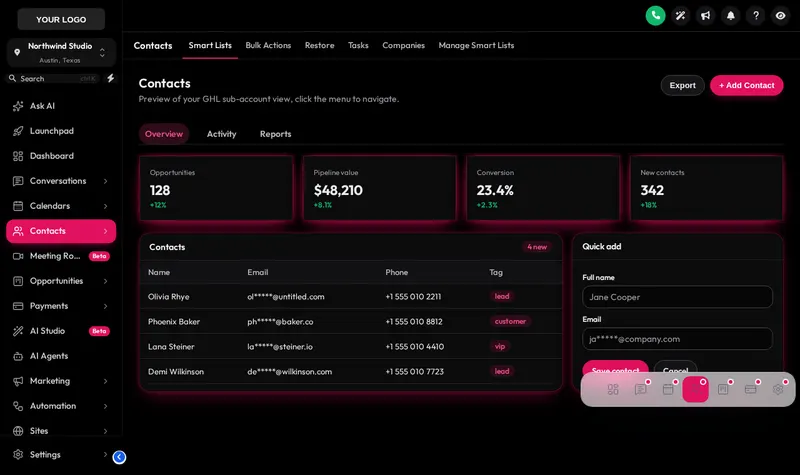Select the Reports sub-tab
This screenshot has width=800, height=475.
tap(276, 134)
